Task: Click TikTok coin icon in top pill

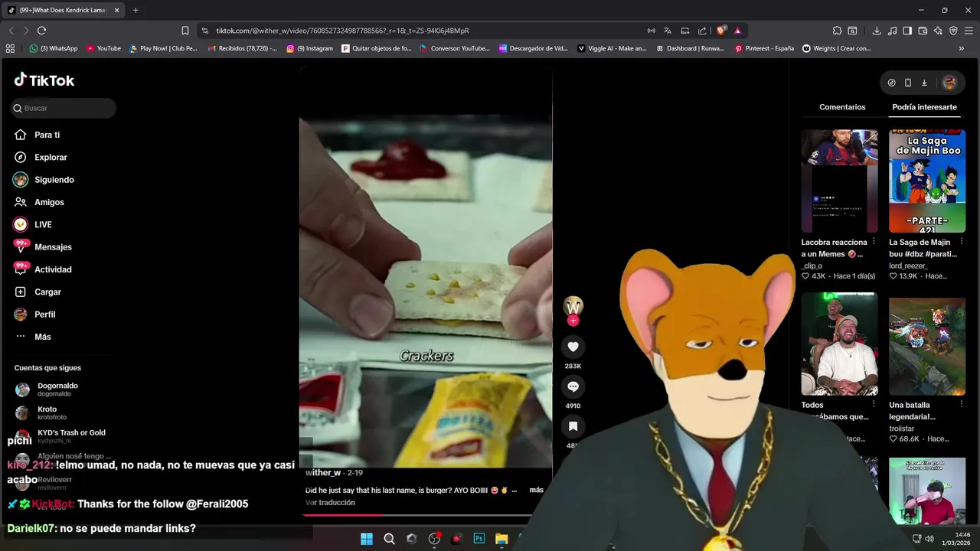Action: 891,83
